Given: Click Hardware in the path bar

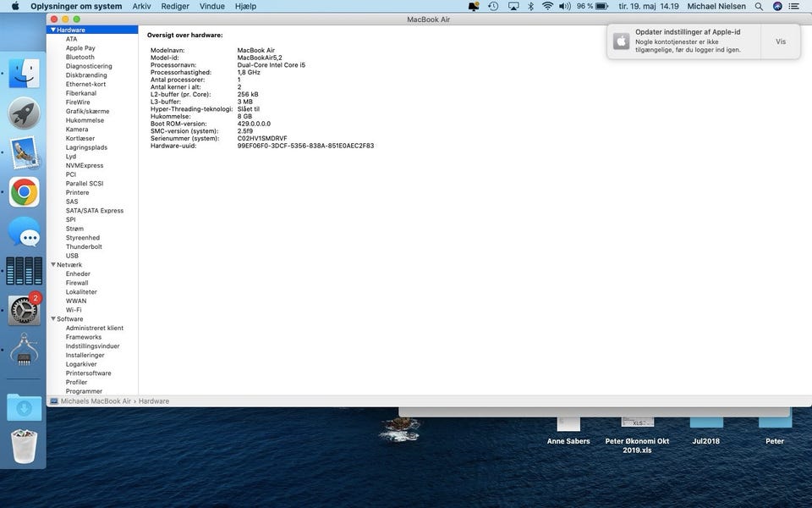Looking at the screenshot, I should (x=154, y=401).
